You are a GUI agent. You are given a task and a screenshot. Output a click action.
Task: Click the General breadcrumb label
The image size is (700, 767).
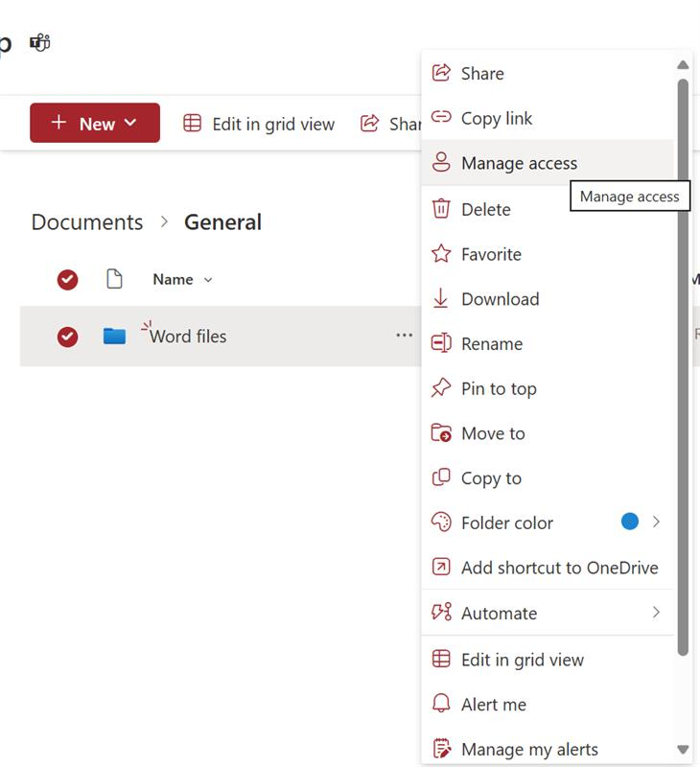coord(222,222)
